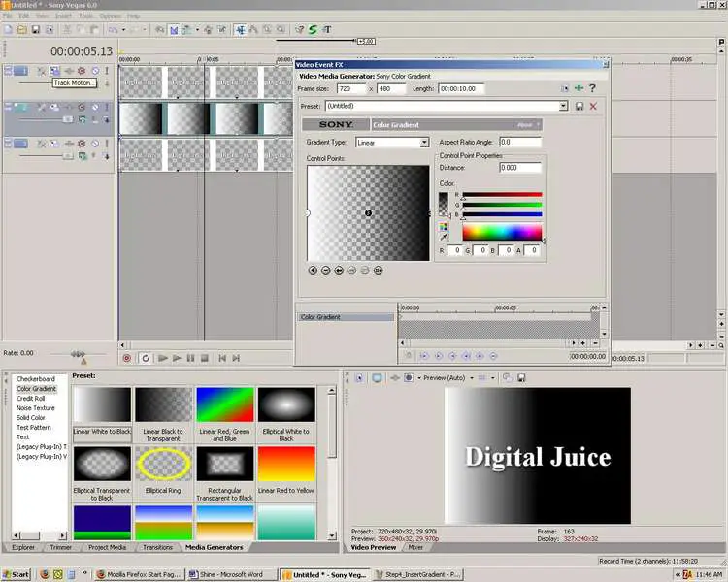Click the previous control point arrow icon

[339, 270]
